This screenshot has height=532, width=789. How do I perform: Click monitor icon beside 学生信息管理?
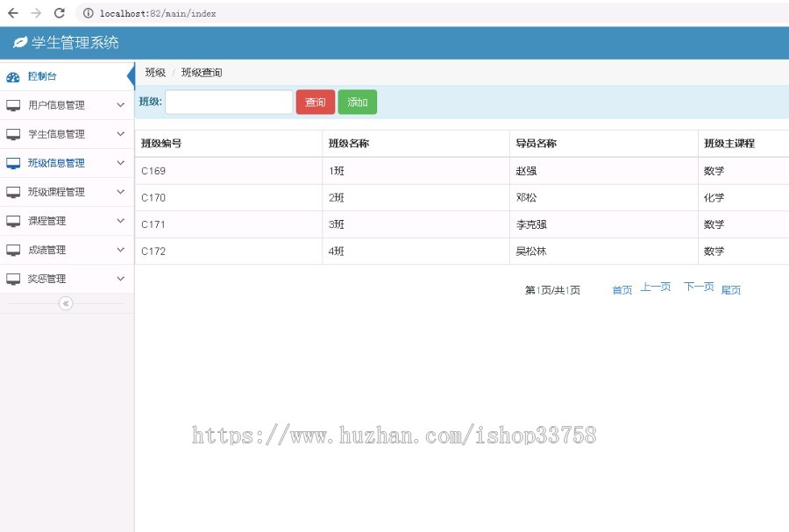[x=13, y=134]
